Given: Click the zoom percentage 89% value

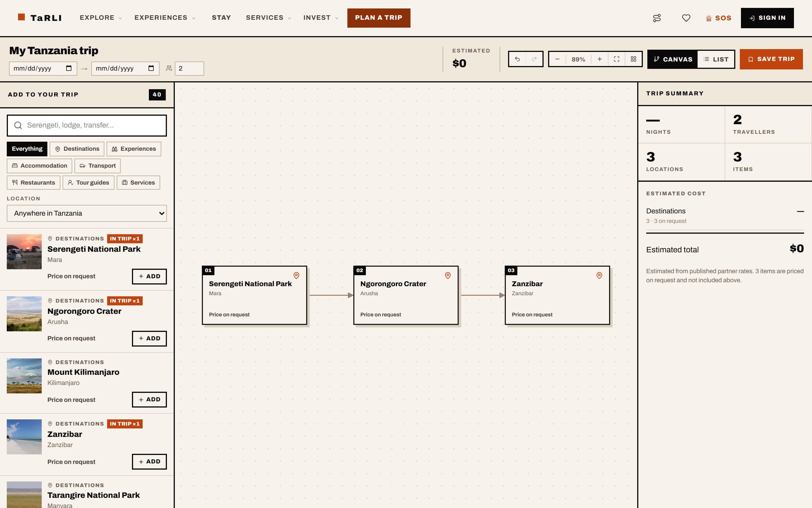Looking at the screenshot, I should [578, 59].
